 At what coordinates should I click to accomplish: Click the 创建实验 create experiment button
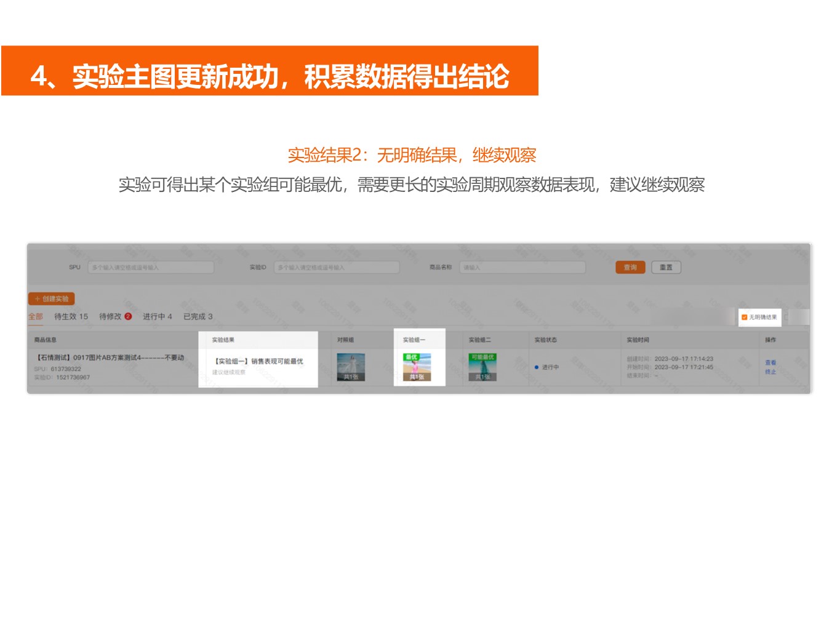52,299
